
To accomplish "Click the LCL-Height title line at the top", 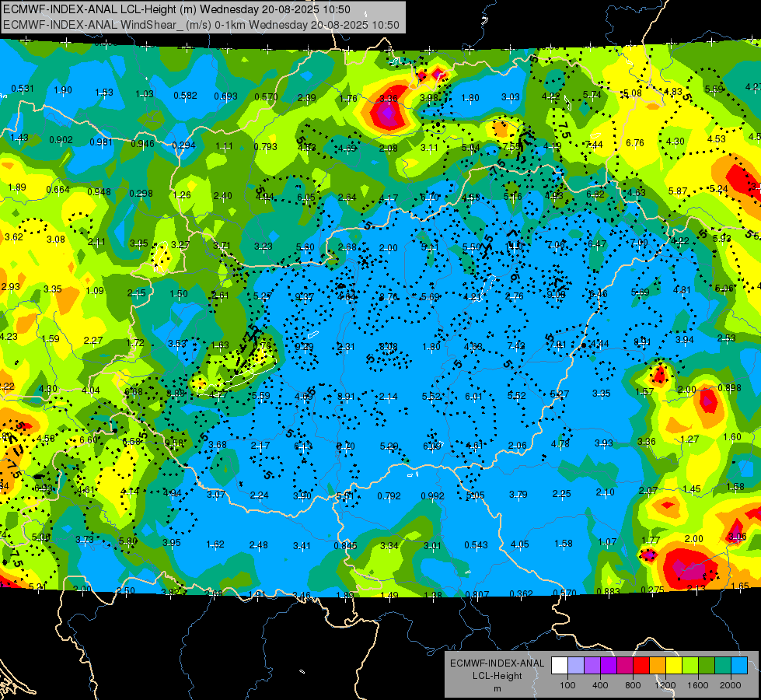I will pyautogui.click(x=176, y=9).
